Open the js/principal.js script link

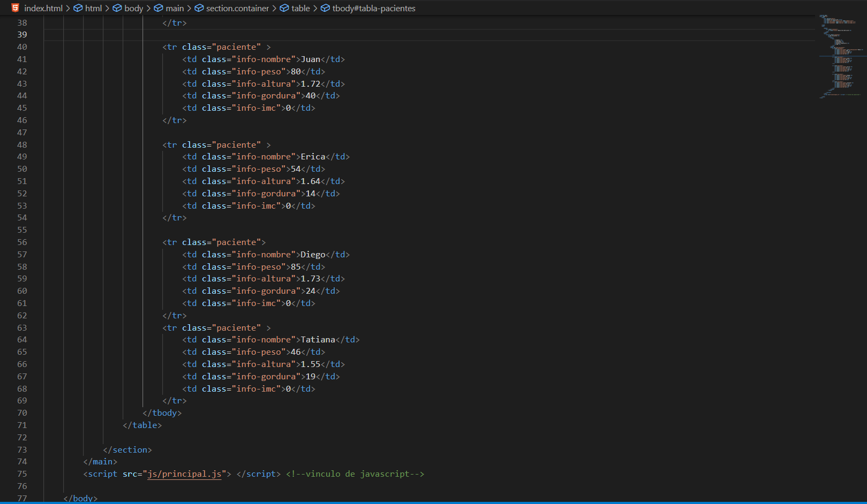(184, 474)
